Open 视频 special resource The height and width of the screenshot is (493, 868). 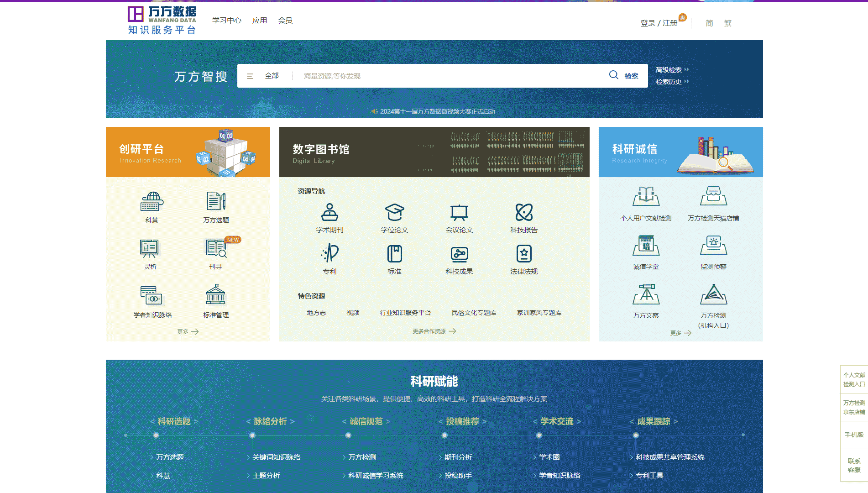[353, 313]
